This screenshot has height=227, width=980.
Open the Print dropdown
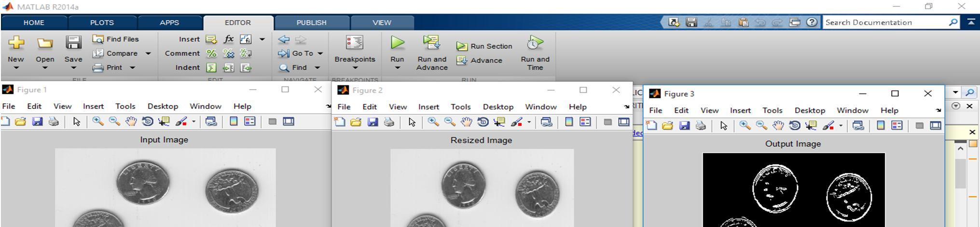pyautogui.click(x=133, y=67)
